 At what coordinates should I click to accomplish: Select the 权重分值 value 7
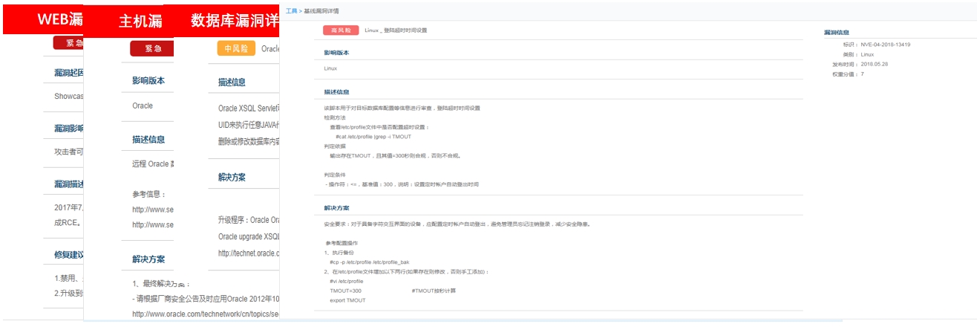click(x=863, y=74)
